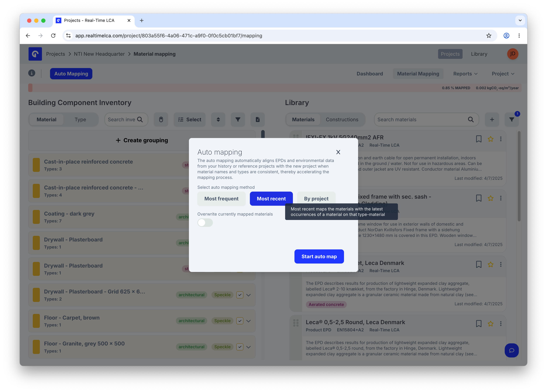Open the Projects breadcrumb link
547x392 pixels.
[x=56, y=54]
